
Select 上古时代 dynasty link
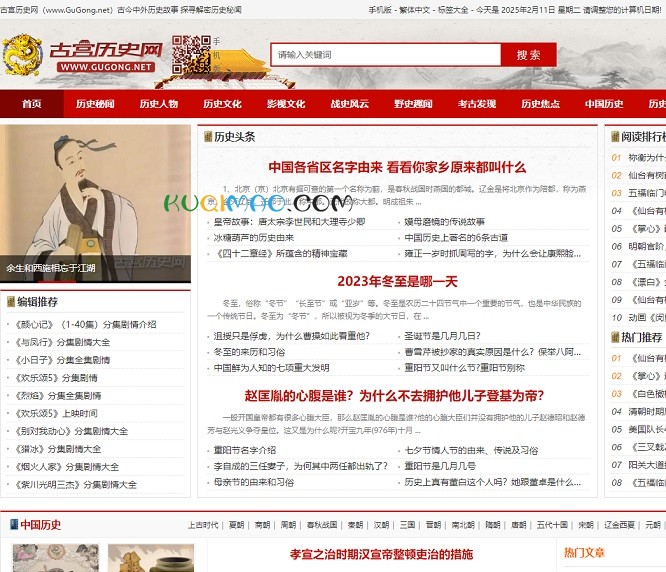pyautogui.click(x=203, y=525)
